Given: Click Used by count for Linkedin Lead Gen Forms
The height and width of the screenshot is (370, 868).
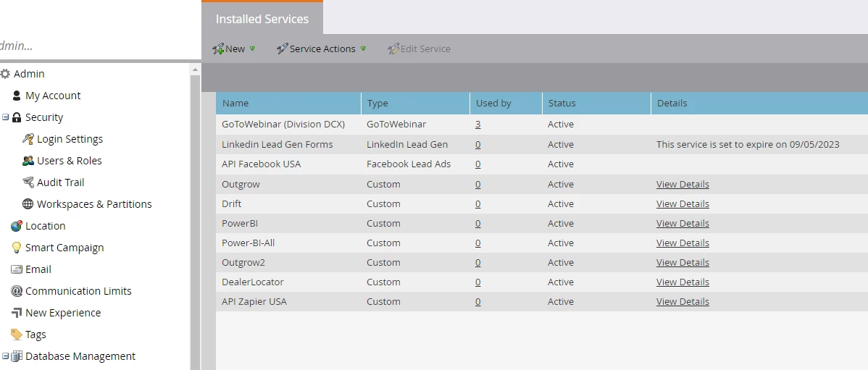Looking at the screenshot, I should [x=477, y=144].
